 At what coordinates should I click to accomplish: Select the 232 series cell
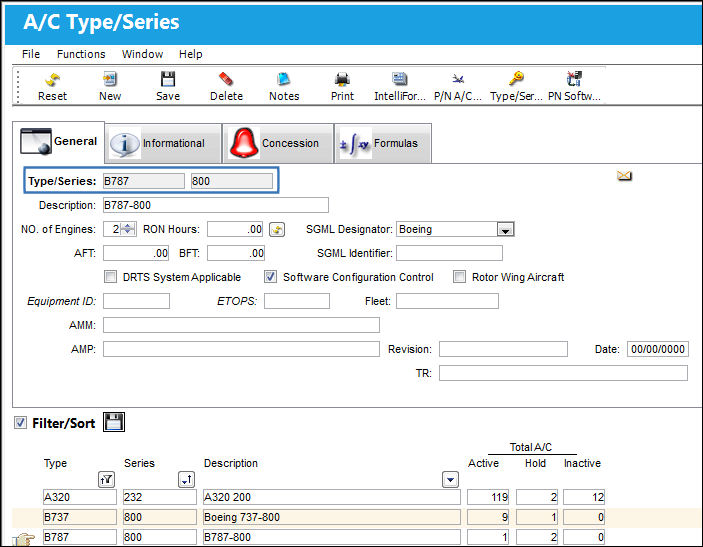(160, 497)
